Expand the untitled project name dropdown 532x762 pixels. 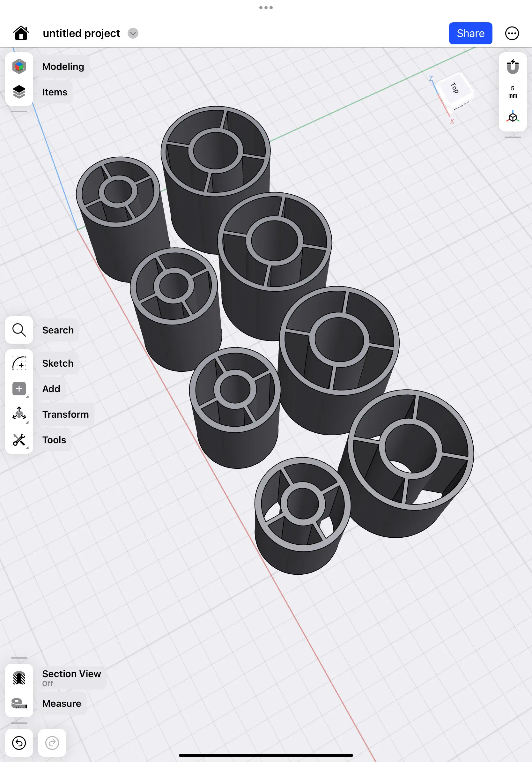click(x=133, y=33)
